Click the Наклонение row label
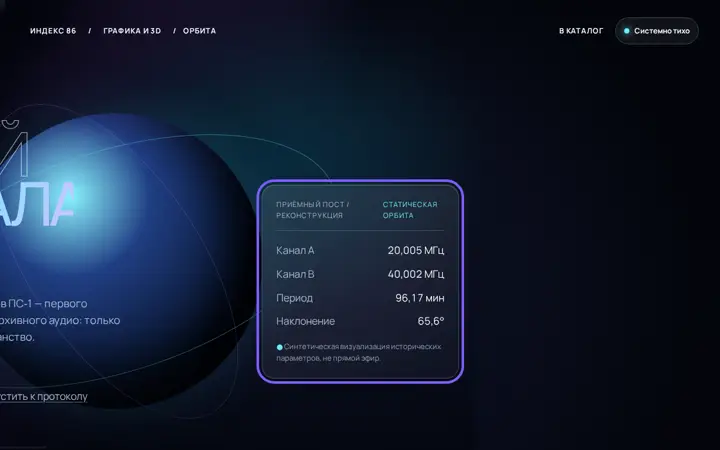720x450 pixels. pos(305,321)
